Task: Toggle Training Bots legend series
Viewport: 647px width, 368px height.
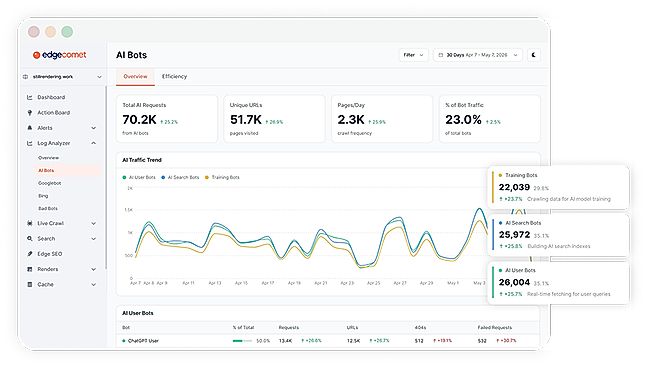Action: 222,177
